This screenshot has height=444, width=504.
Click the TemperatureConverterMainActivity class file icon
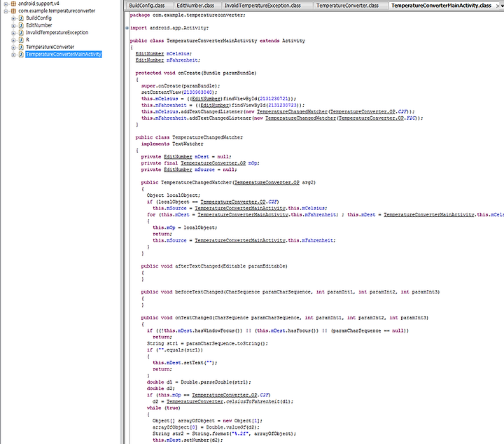tap(21, 55)
